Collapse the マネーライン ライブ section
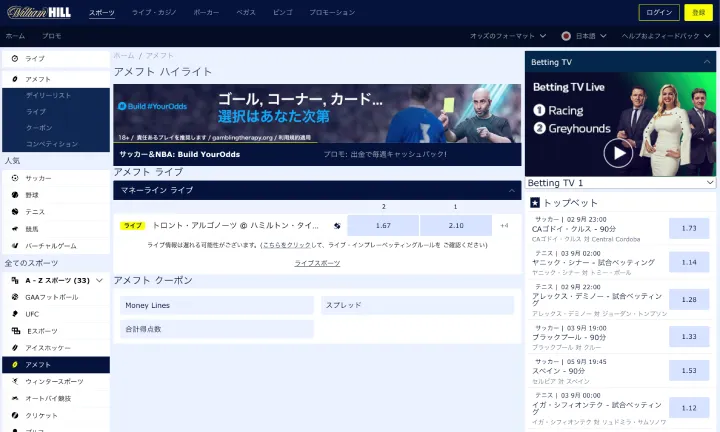 pyautogui.click(x=512, y=190)
